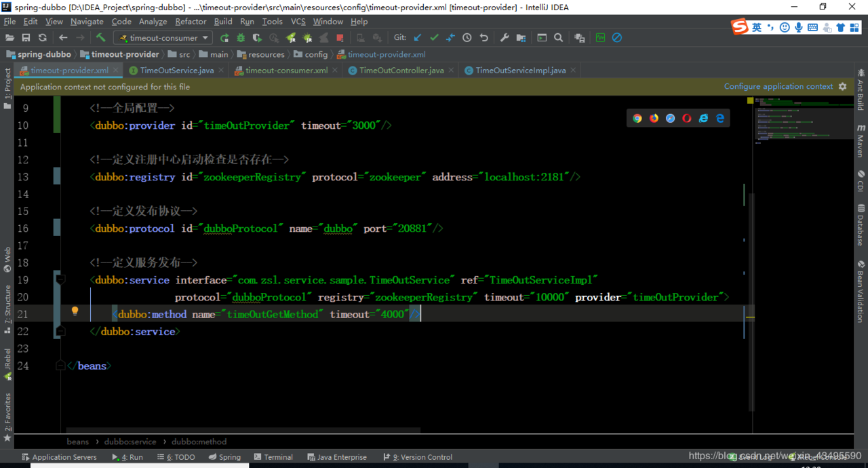Open the Maven side panel

pos(861,141)
